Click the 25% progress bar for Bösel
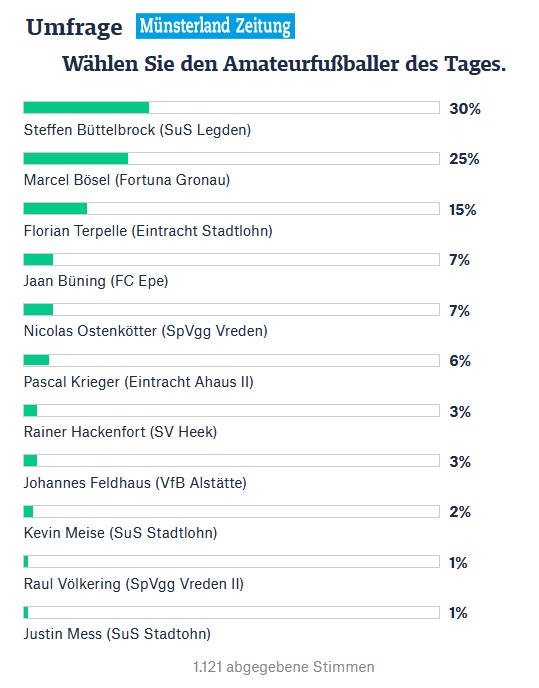 point(231,158)
